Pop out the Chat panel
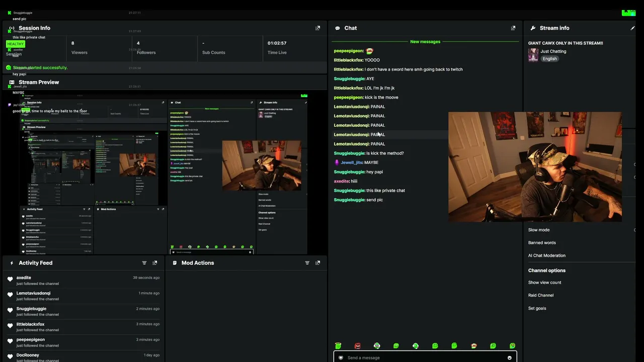Image resolution: width=644 pixels, height=362 pixels. click(513, 28)
